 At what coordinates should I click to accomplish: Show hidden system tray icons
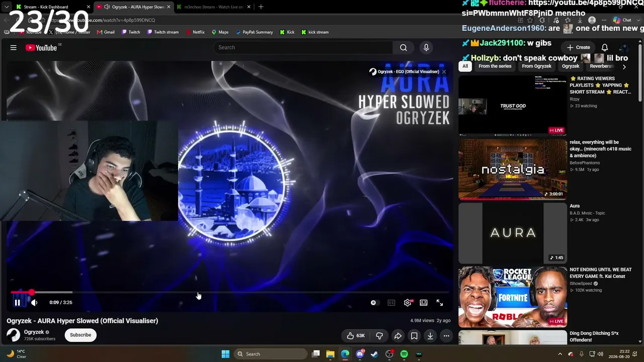560,354
